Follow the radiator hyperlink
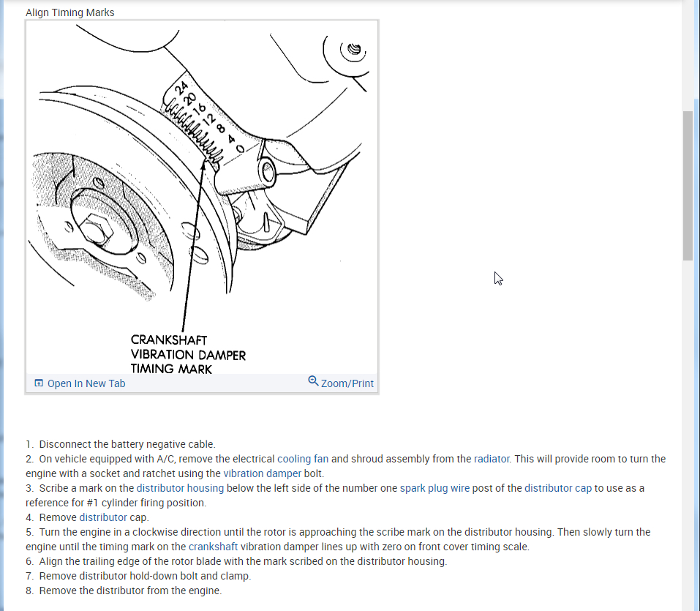 492,459
